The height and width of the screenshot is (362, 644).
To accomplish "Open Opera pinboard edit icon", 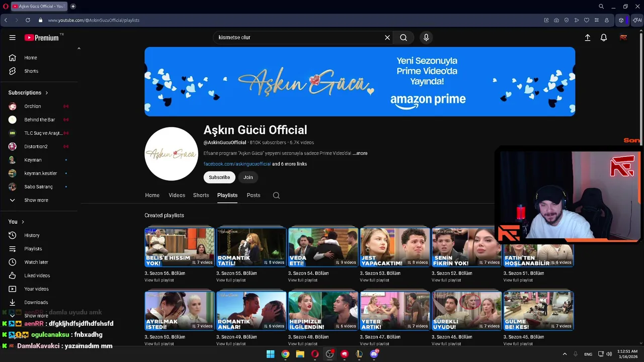I will point(546,20).
